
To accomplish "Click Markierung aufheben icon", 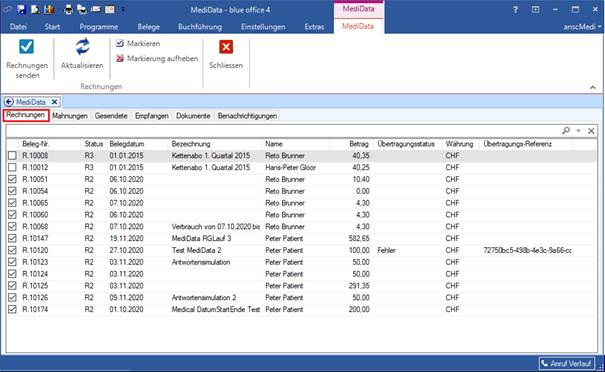I will pyautogui.click(x=120, y=59).
